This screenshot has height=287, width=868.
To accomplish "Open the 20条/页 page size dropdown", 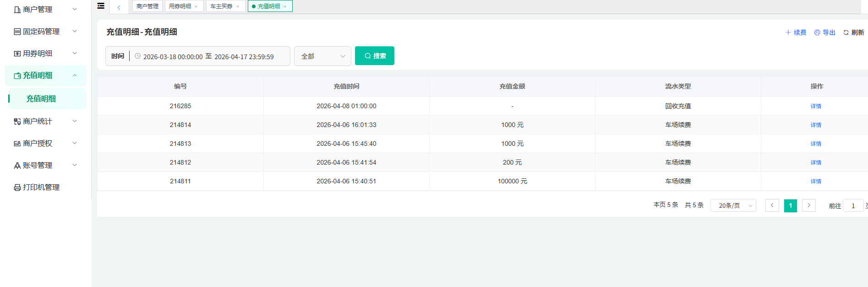I will pyautogui.click(x=733, y=205).
